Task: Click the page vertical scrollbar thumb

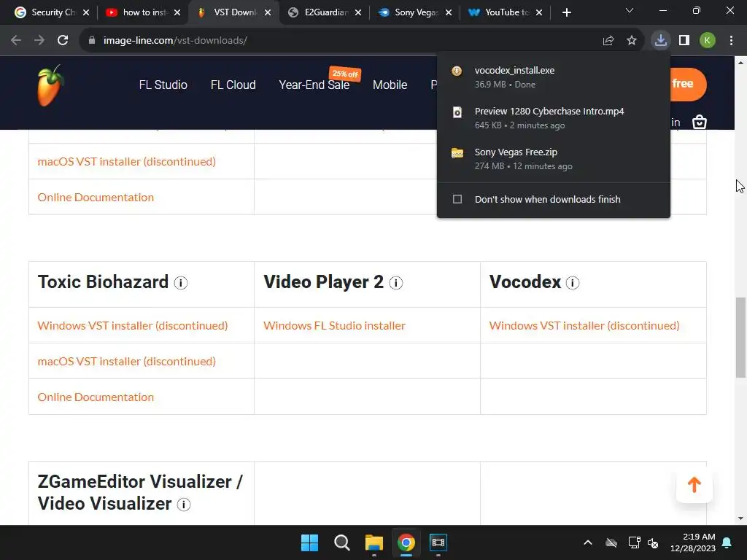Action: point(741,337)
